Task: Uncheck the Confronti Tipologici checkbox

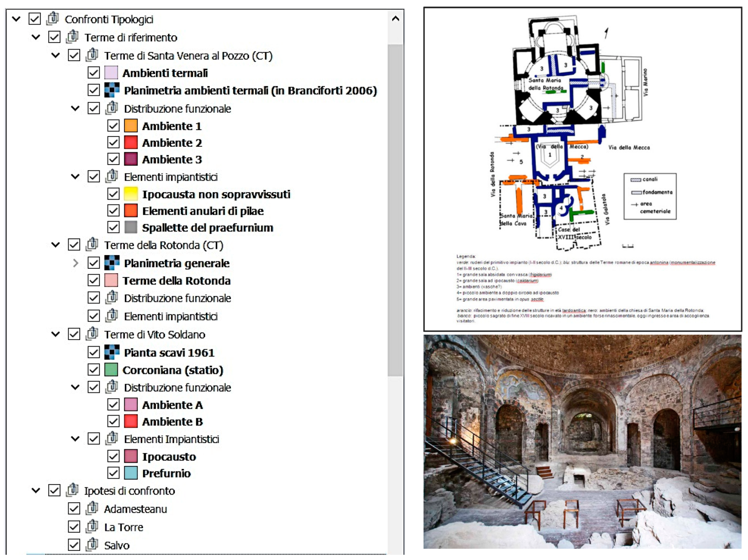Action: click(34, 19)
